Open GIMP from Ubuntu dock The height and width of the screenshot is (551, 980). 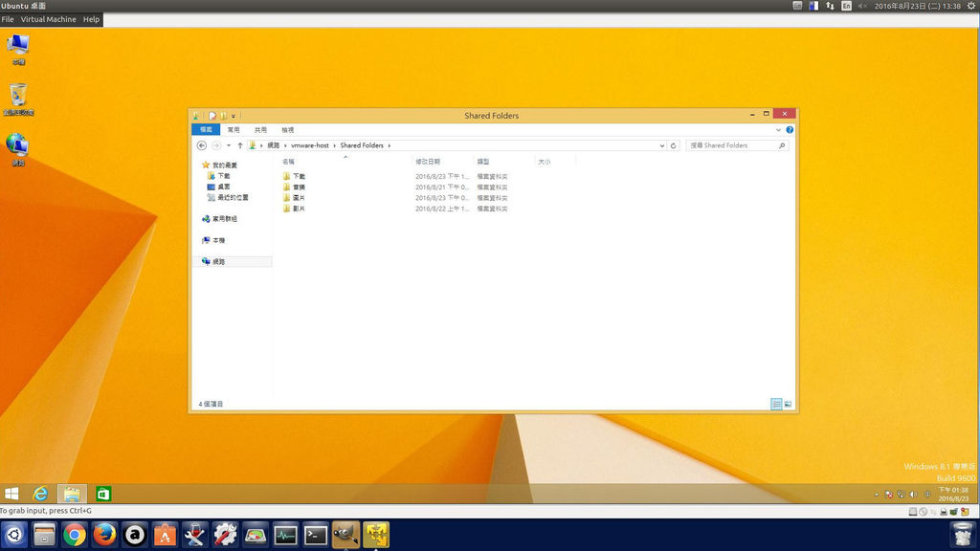[x=345, y=535]
